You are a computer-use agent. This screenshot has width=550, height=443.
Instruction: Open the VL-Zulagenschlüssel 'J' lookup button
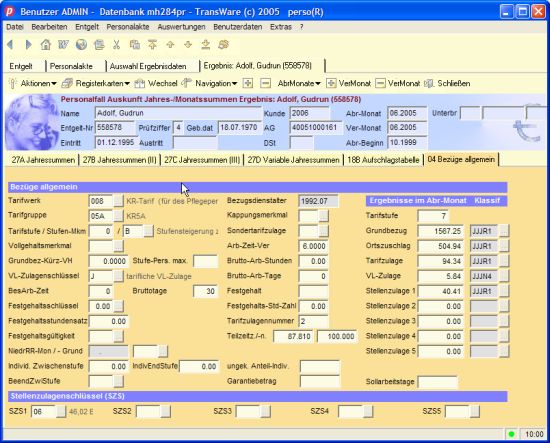(119, 276)
